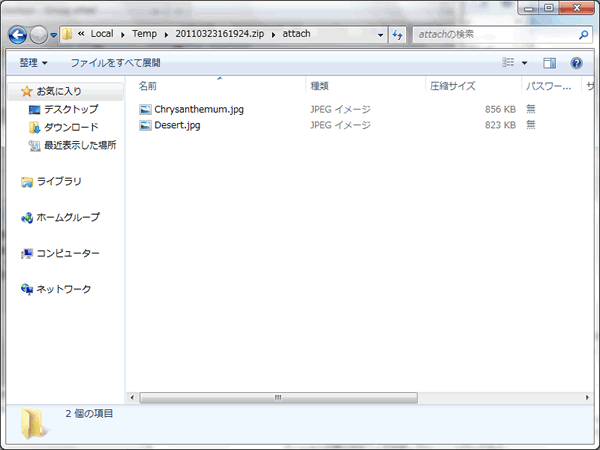The height and width of the screenshot is (450, 600).
Task: Click the Back navigation arrow button
Action: click(17, 34)
